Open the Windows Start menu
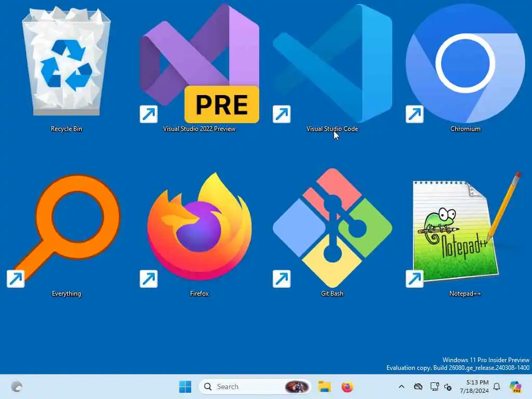Viewport: 532px width, 399px height. 185,387
